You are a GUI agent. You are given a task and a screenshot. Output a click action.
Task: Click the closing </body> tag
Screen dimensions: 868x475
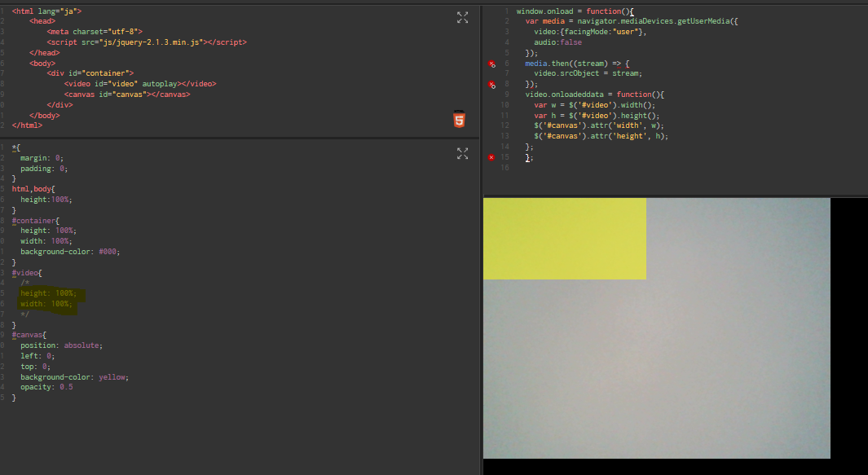coord(44,115)
